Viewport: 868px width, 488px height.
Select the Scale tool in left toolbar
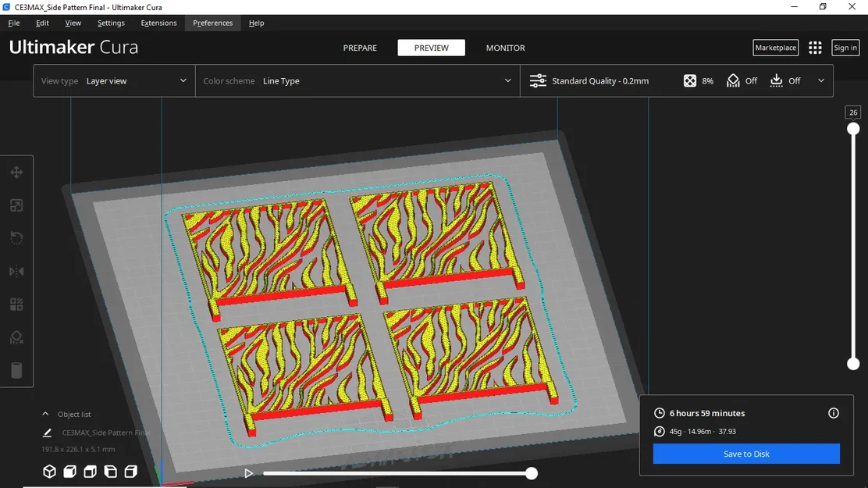[16, 205]
